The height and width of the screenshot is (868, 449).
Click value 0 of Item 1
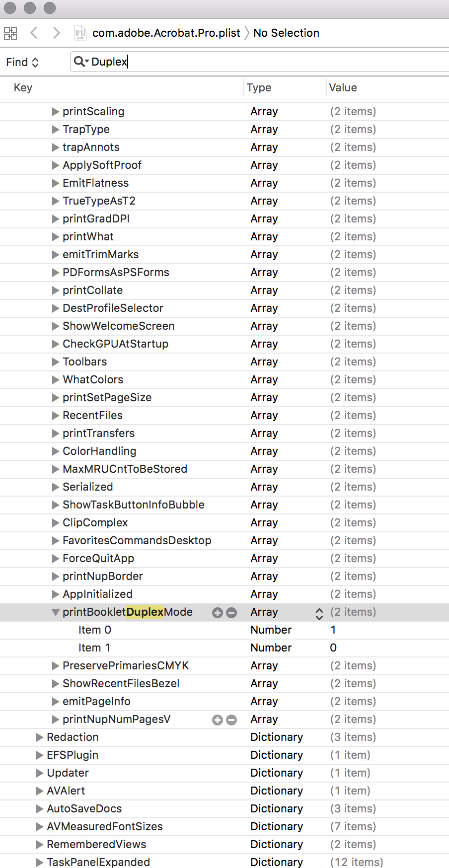tap(333, 648)
